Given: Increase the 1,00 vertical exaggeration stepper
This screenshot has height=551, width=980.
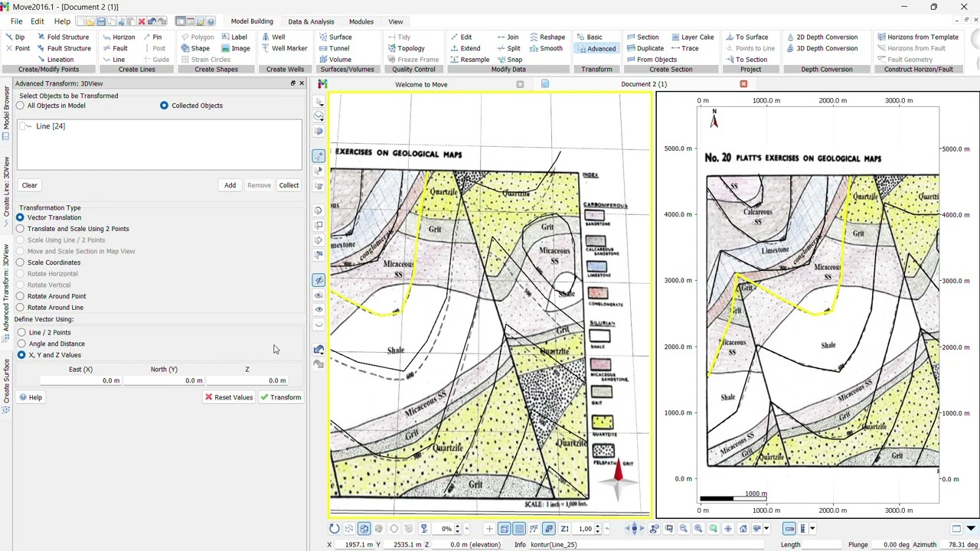Looking at the screenshot, I should click(597, 526).
